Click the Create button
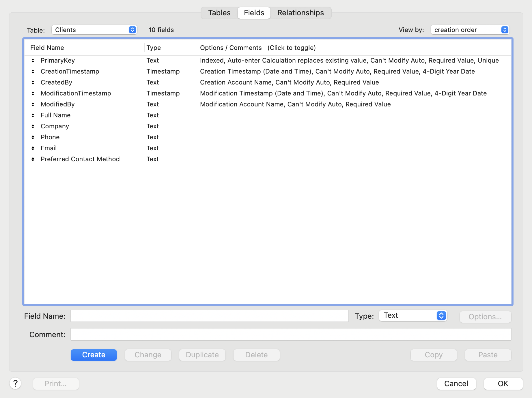Image resolution: width=532 pixels, height=398 pixels. point(94,355)
